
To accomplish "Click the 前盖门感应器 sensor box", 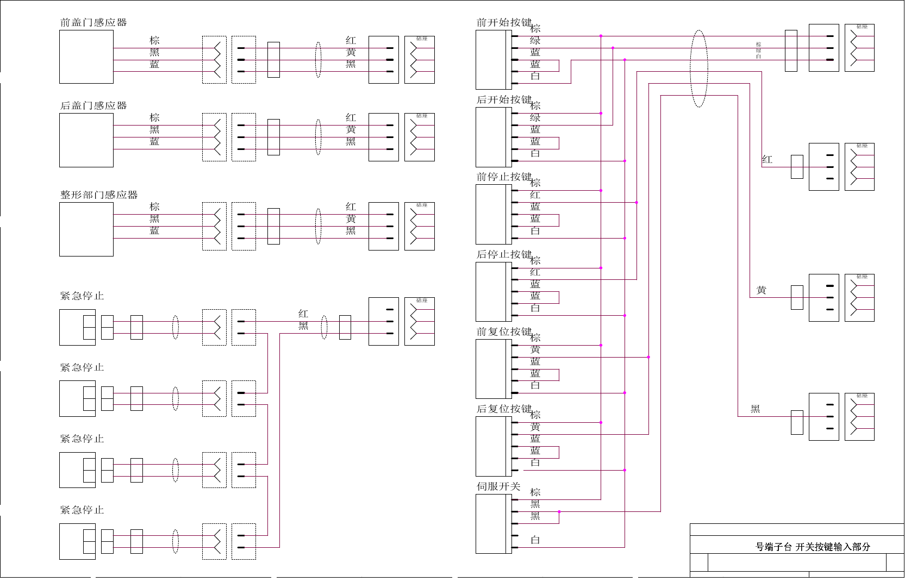I will [86, 57].
